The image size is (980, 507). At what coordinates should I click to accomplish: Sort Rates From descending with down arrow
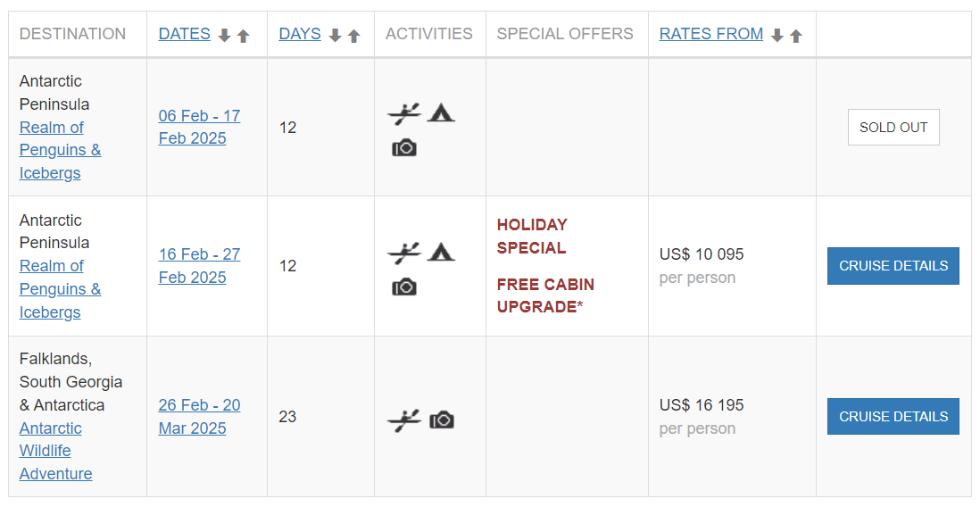click(x=777, y=36)
